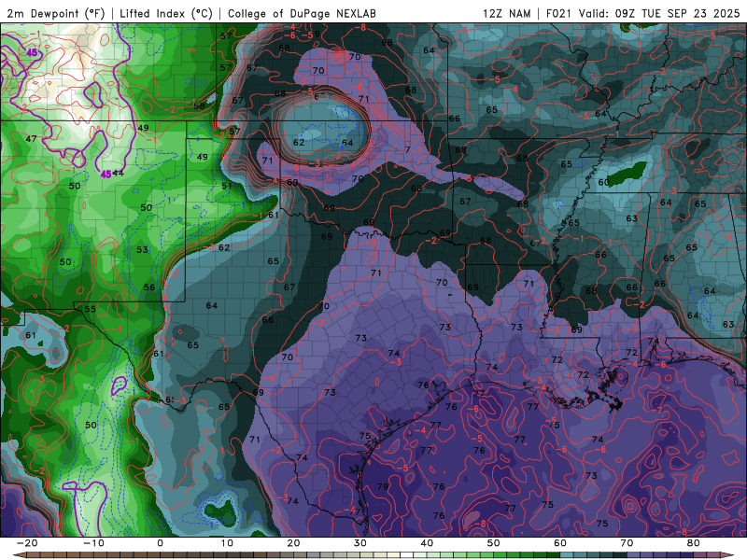
Task: Click the 0 label on the color scale
Action: [160, 543]
